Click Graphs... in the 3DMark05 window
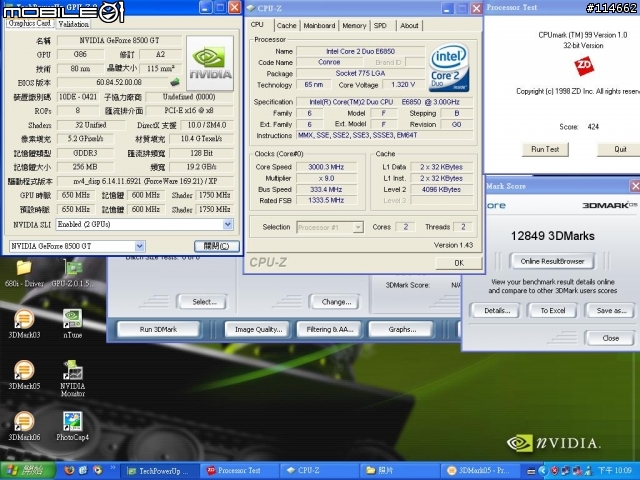Image resolution: width=640 pixels, height=480 pixels. [402, 329]
